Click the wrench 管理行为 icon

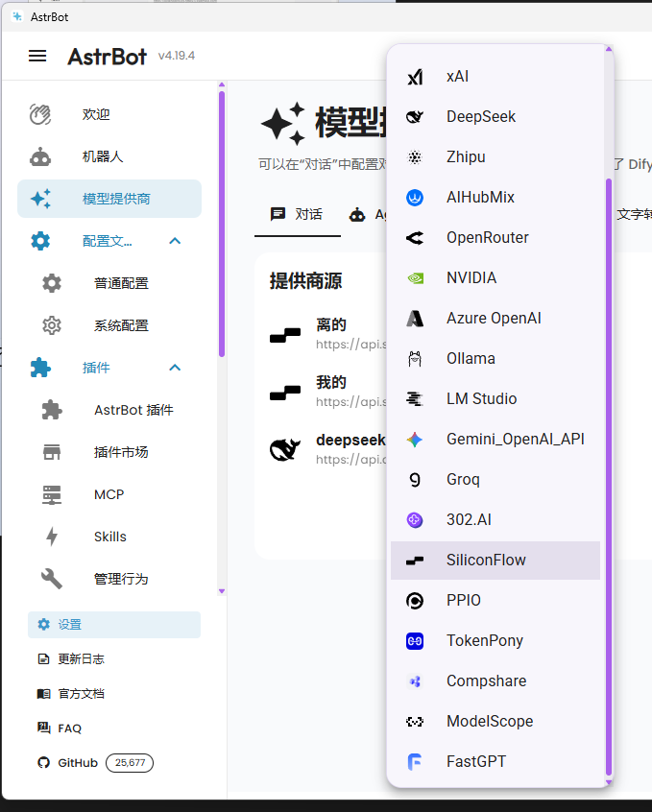tap(51, 579)
